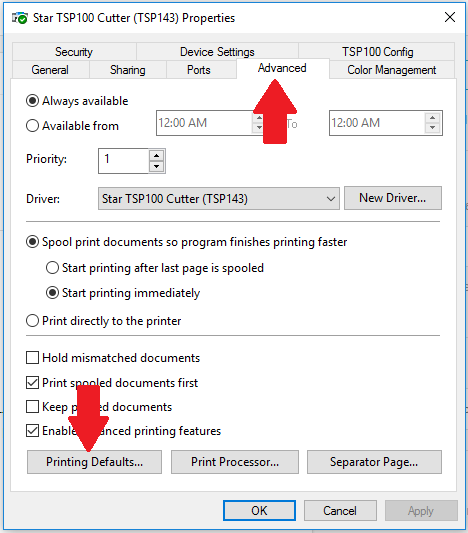Select Start printing after last page is spooled
This screenshot has height=533, width=468.
(52, 268)
